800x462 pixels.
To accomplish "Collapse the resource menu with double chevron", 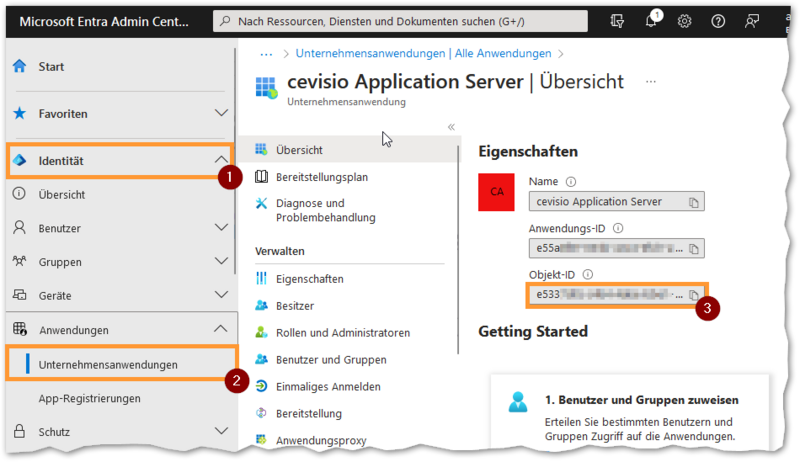I will click(451, 127).
